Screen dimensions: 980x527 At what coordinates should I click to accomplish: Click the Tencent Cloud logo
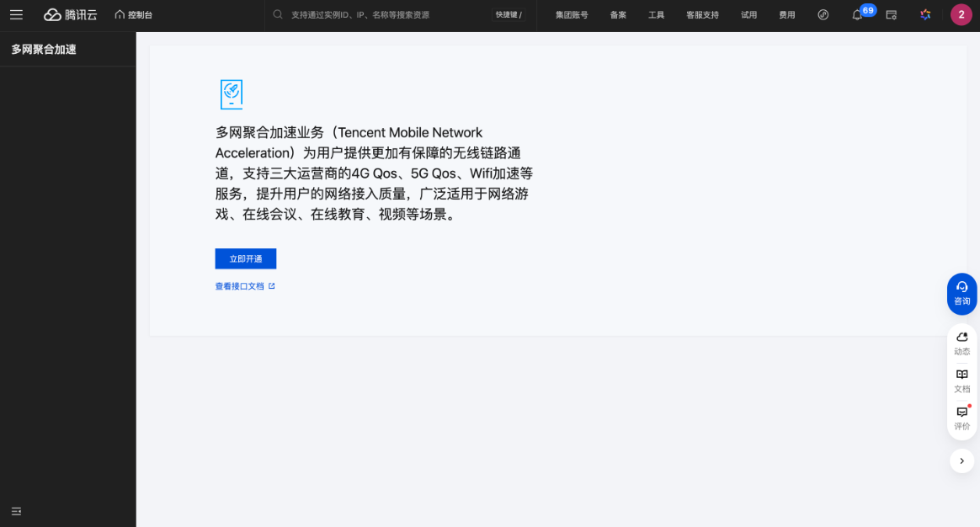click(71, 14)
